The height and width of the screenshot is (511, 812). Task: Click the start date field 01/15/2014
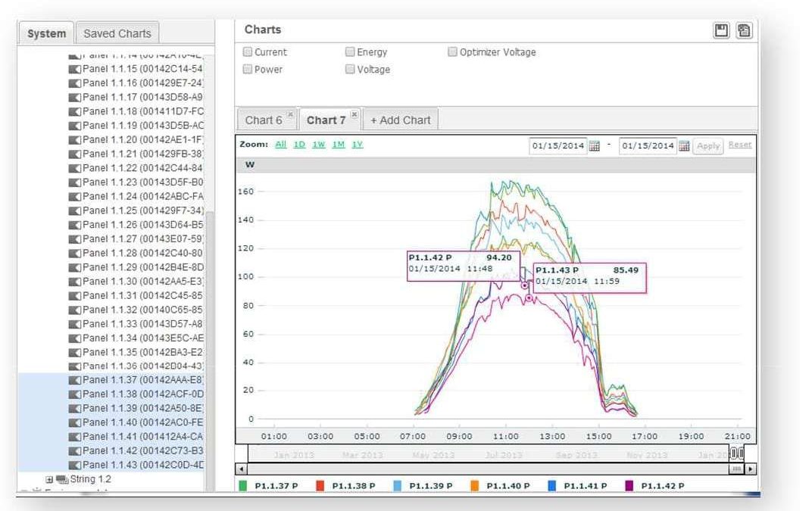click(x=557, y=146)
